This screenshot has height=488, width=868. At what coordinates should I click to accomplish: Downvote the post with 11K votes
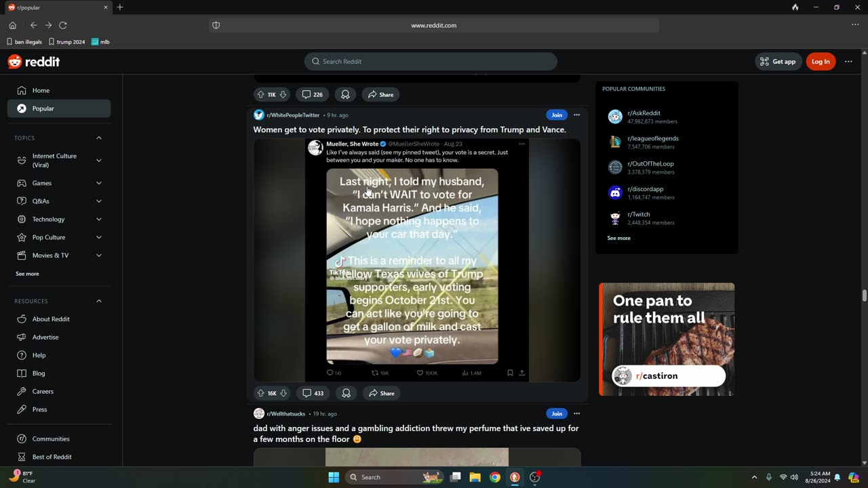tap(283, 95)
